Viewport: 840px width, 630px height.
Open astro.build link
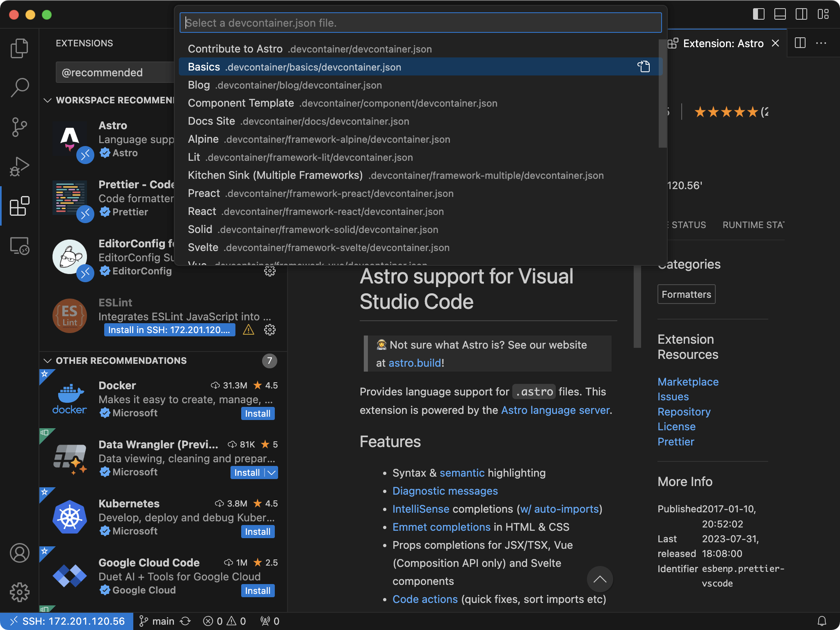coord(415,363)
